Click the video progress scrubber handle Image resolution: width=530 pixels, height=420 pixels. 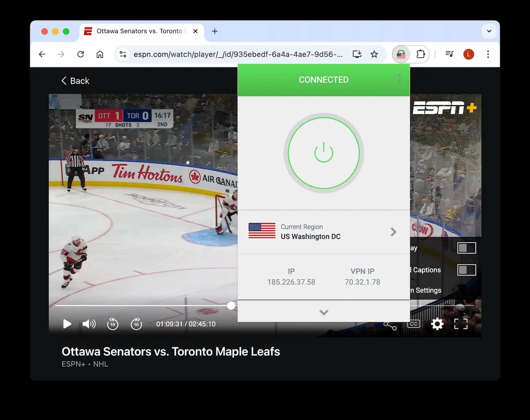click(x=231, y=305)
